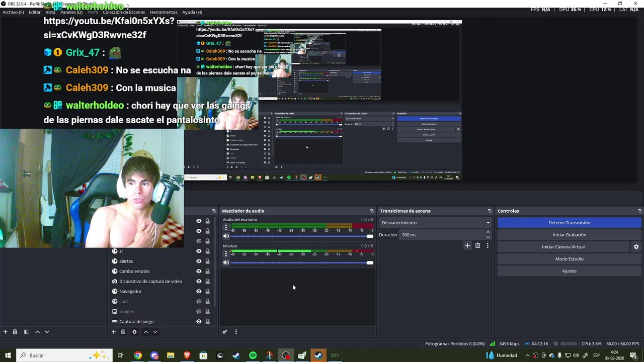Remove scene transition trash icon

478,245
